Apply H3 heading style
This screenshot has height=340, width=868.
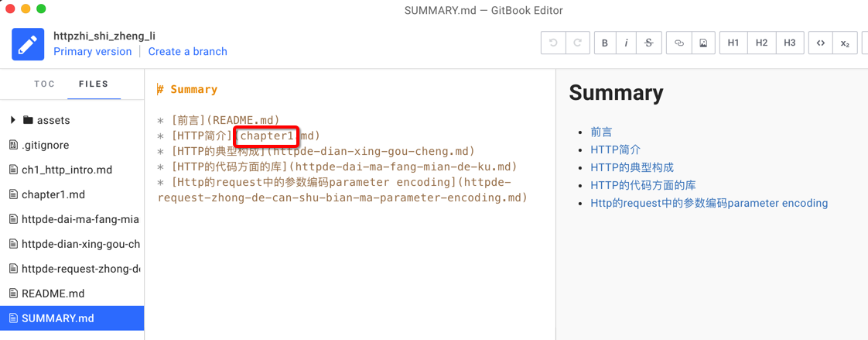click(x=789, y=43)
